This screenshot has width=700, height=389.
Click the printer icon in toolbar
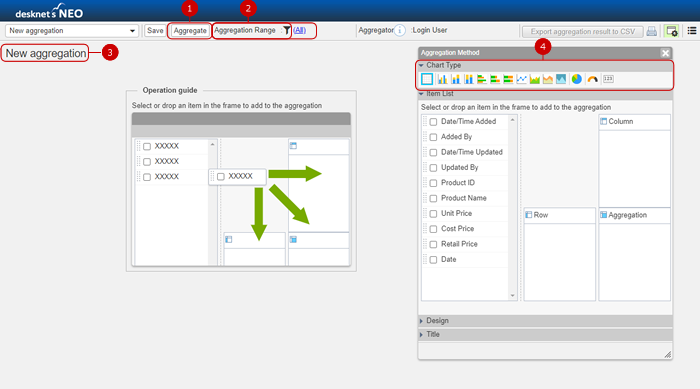click(651, 31)
